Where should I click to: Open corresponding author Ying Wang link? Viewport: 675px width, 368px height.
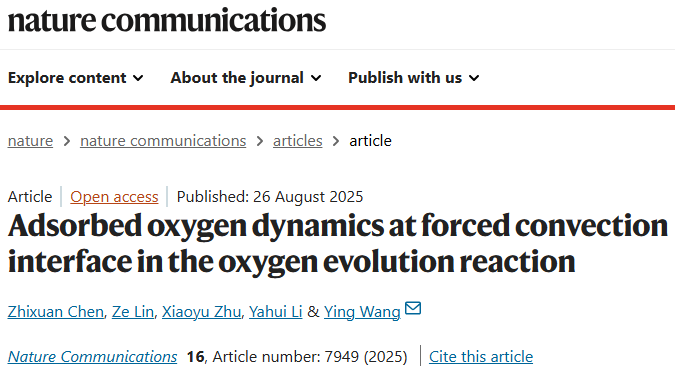[x=362, y=312]
